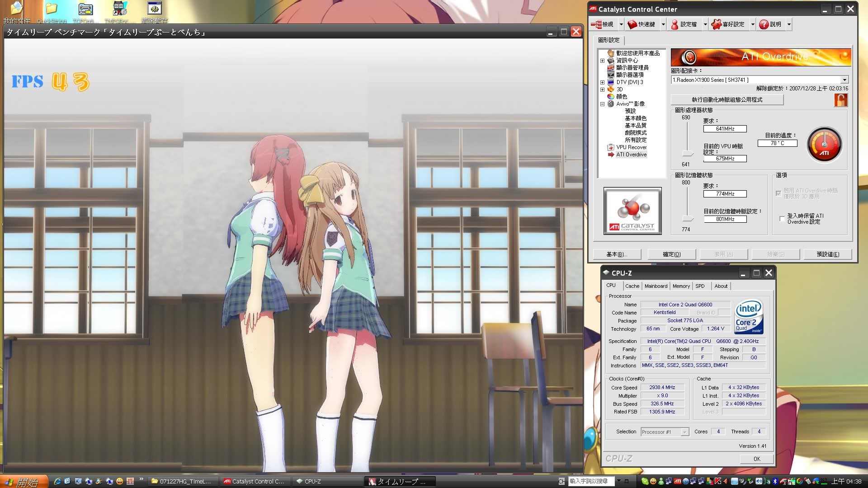Select 顯示器管理員 in the tree
The width and height of the screenshot is (868, 488).
tap(632, 68)
